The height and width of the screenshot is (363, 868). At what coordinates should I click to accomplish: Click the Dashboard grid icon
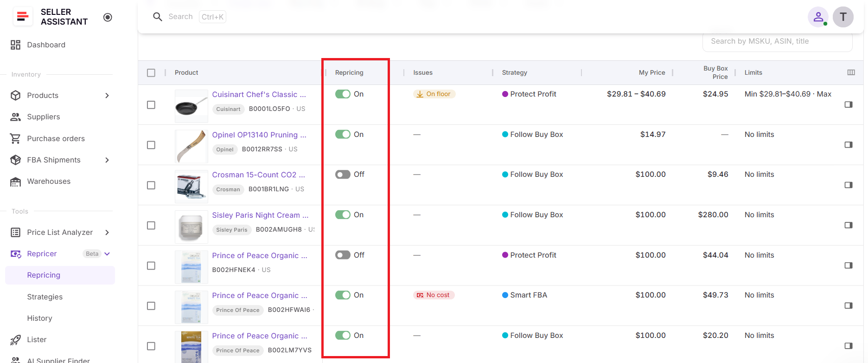[x=16, y=45]
